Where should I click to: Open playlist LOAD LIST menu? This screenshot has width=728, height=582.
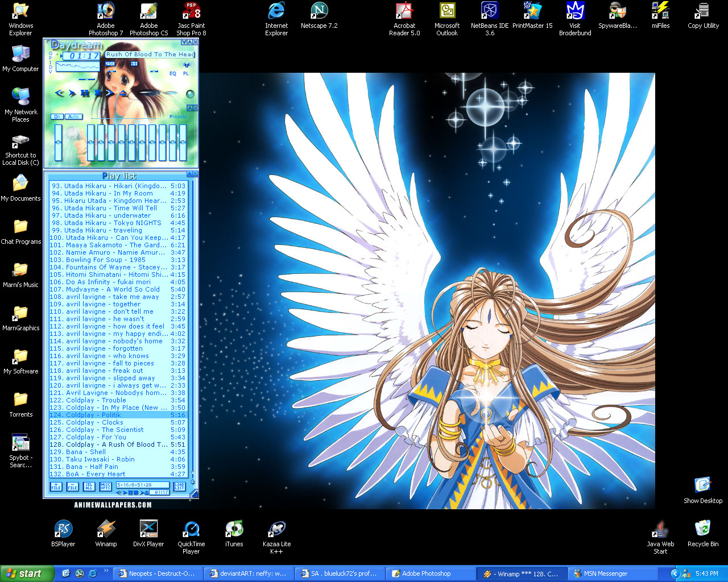click(179, 486)
